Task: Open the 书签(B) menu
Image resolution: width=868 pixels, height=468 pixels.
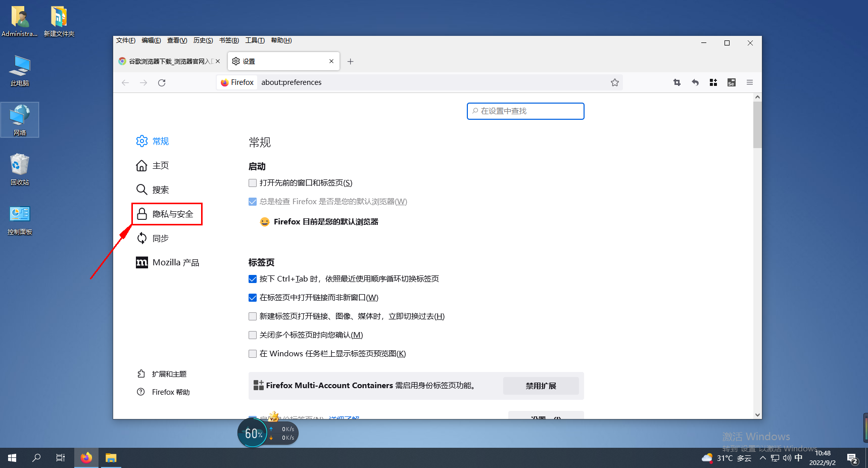Action: click(x=229, y=40)
